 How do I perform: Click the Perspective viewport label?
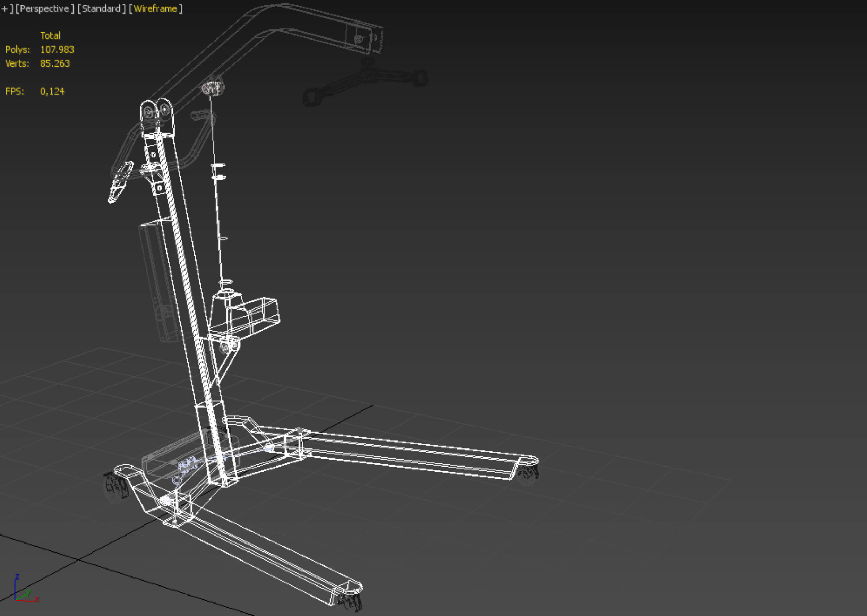44,9
